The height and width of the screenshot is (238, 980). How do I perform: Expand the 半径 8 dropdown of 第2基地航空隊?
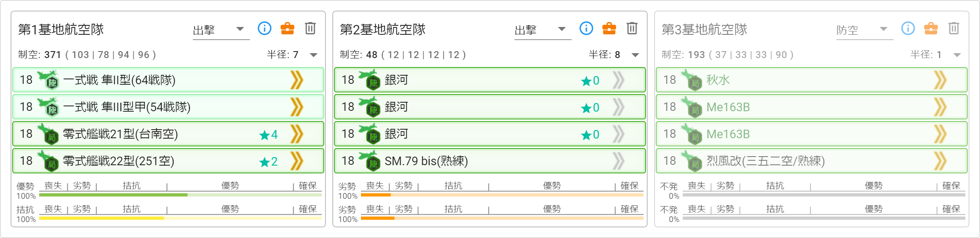pos(635,55)
